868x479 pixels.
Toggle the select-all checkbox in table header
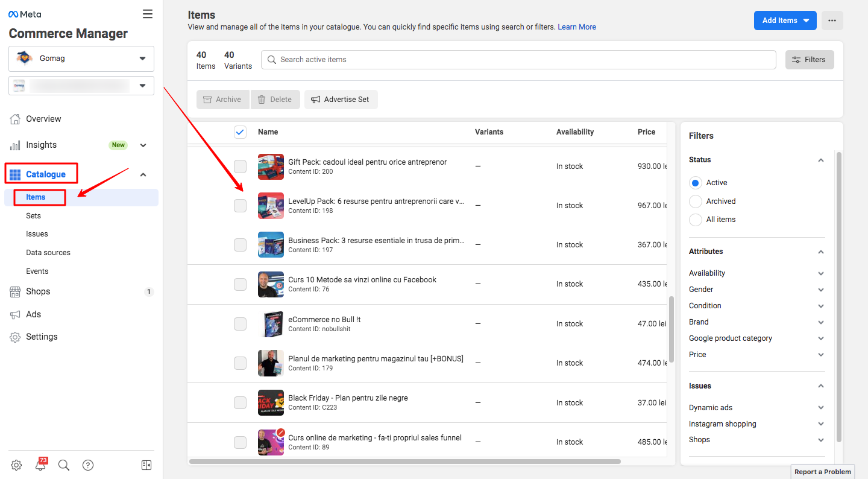click(x=240, y=132)
